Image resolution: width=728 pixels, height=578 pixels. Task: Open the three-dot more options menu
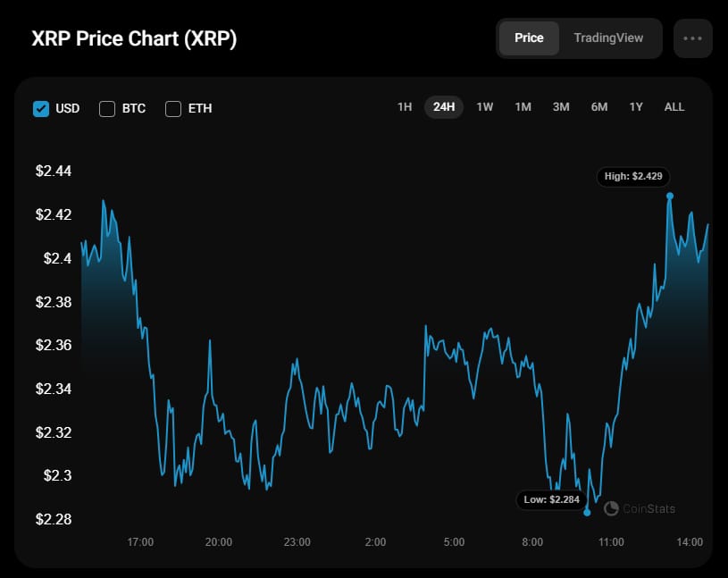[x=693, y=38]
